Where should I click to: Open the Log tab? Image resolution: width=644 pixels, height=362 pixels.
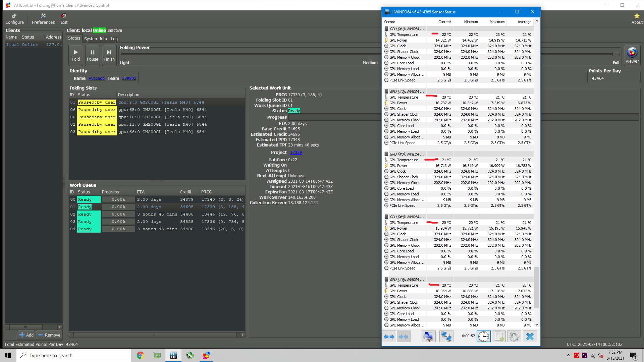(x=114, y=39)
